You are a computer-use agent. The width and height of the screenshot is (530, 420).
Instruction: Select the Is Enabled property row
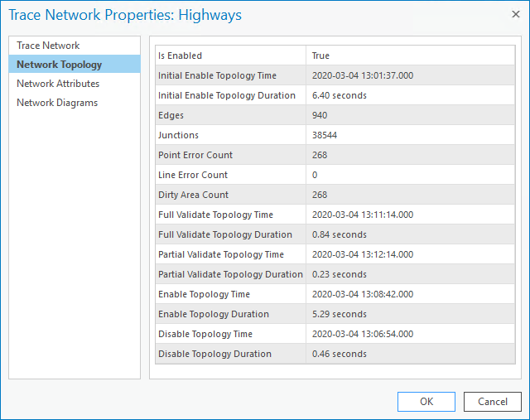tap(232, 56)
